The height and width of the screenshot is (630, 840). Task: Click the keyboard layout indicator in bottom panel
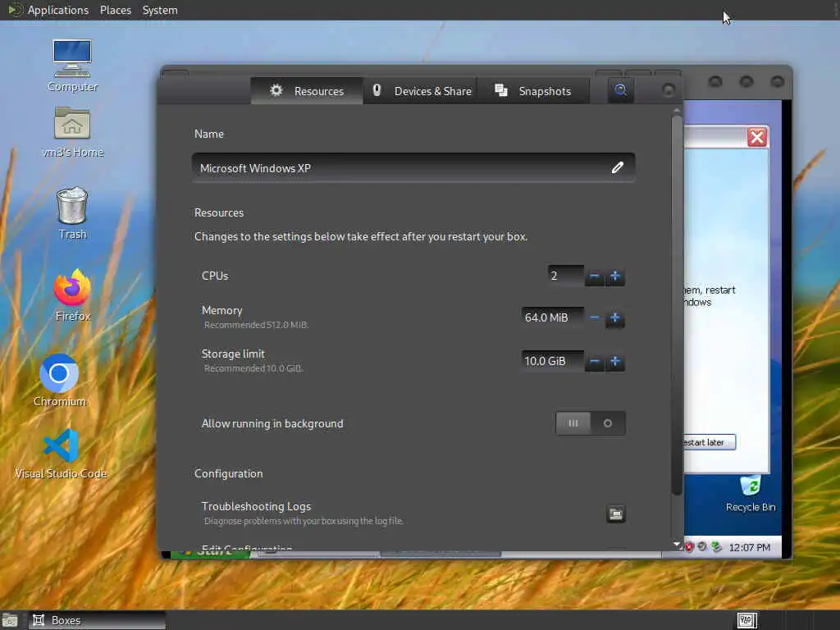point(746,620)
